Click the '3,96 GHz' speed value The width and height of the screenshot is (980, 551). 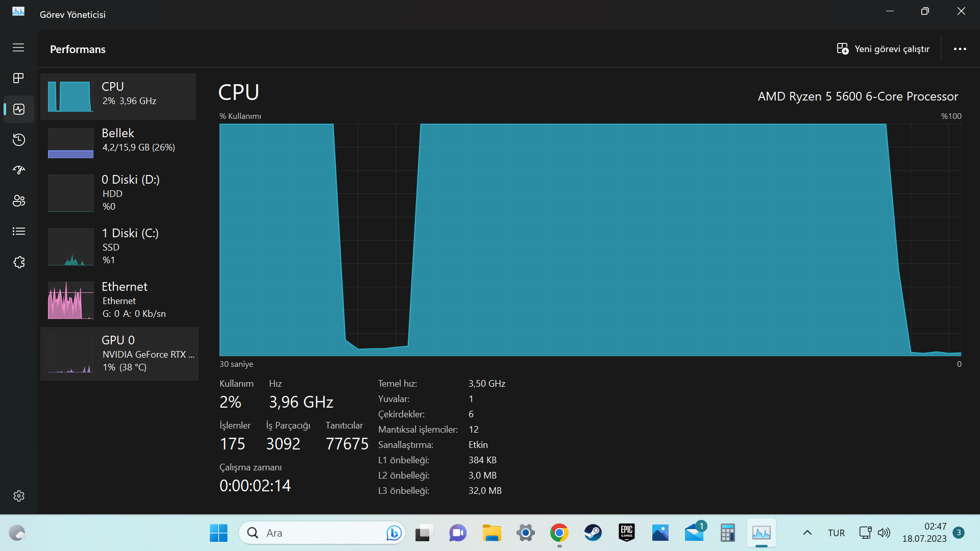click(x=301, y=402)
